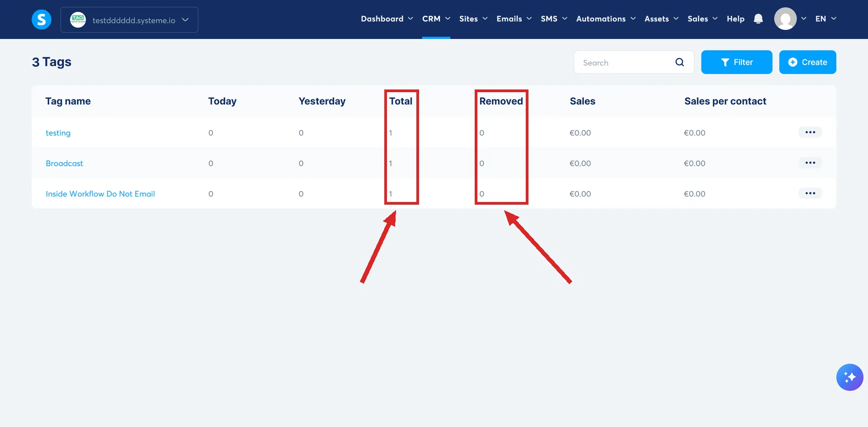Expand the Assets menu
Image resolution: width=868 pixels, height=427 pixels.
[661, 19]
